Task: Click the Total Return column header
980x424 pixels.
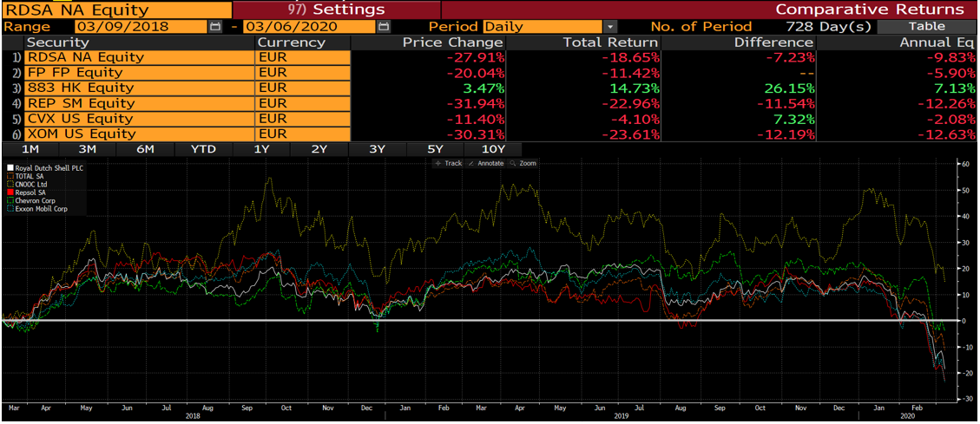Action: (582, 42)
